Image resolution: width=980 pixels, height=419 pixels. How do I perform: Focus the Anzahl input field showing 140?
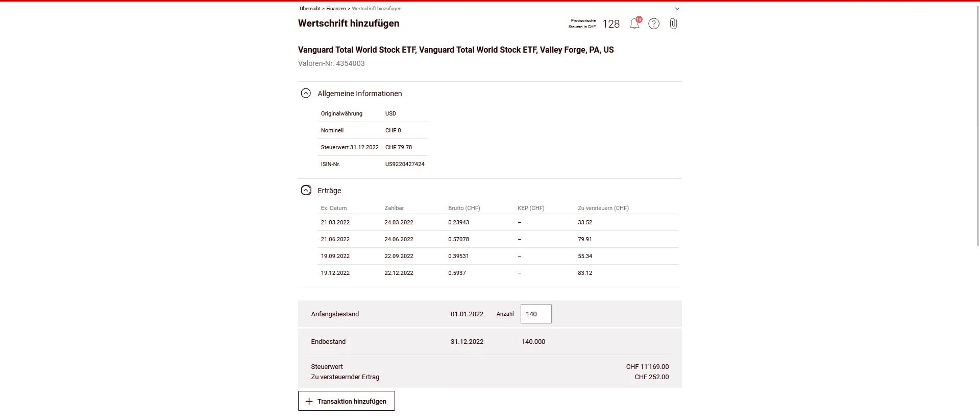click(535, 314)
